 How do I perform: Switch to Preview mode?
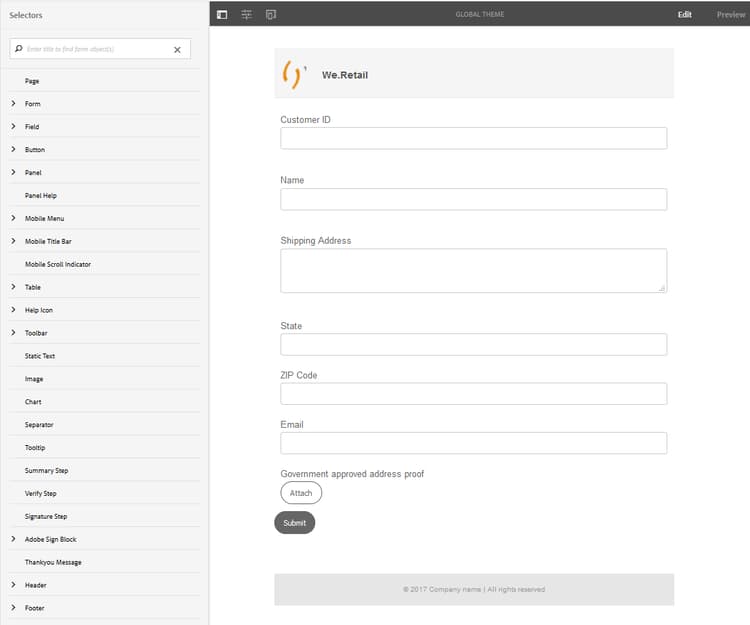click(730, 14)
